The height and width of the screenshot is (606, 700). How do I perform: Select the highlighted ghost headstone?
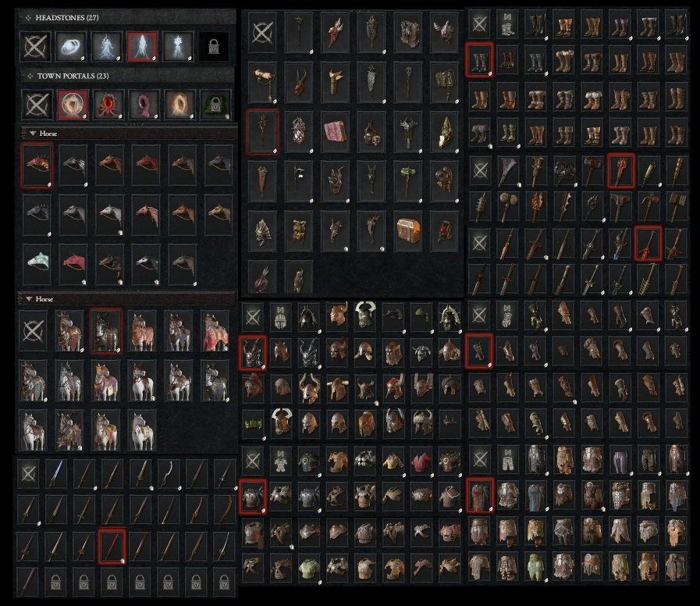pyautogui.click(x=142, y=47)
